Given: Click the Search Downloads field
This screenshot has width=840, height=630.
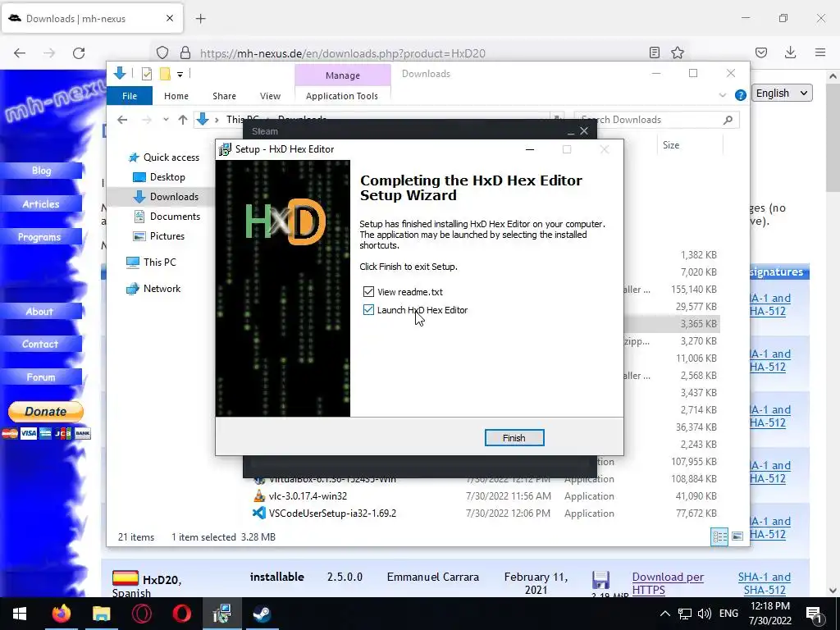Looking at the screenshot, I should click(x=656, y=120).
